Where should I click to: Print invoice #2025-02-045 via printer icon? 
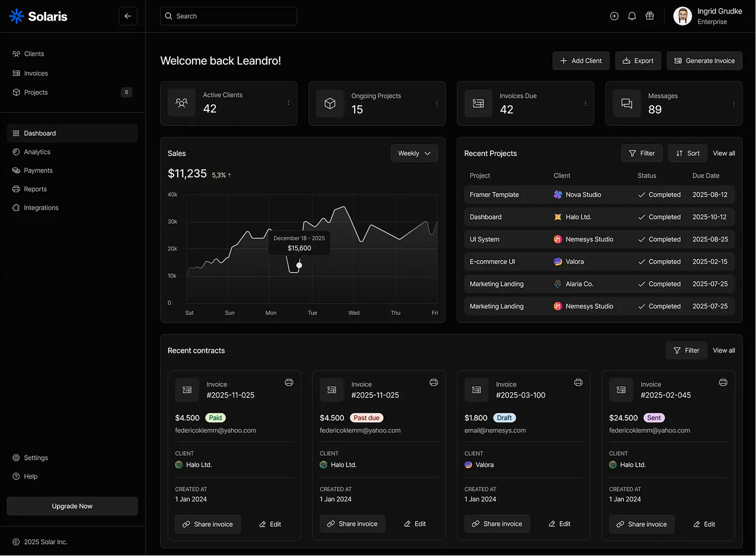723,382
